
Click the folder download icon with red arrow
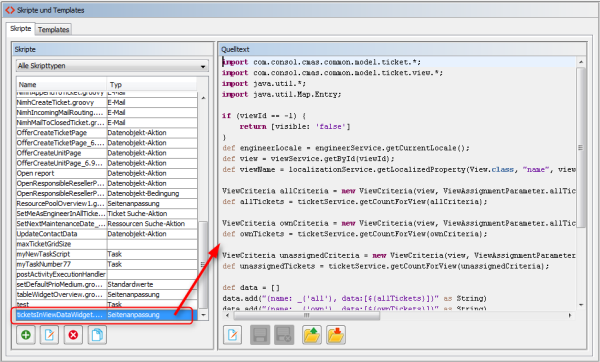point(336,335)
